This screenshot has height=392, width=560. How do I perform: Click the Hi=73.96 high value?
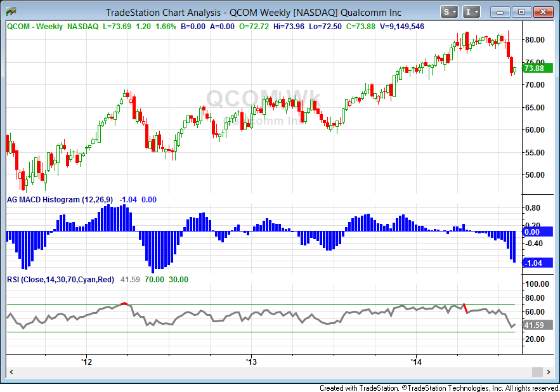tap(289, 27)
